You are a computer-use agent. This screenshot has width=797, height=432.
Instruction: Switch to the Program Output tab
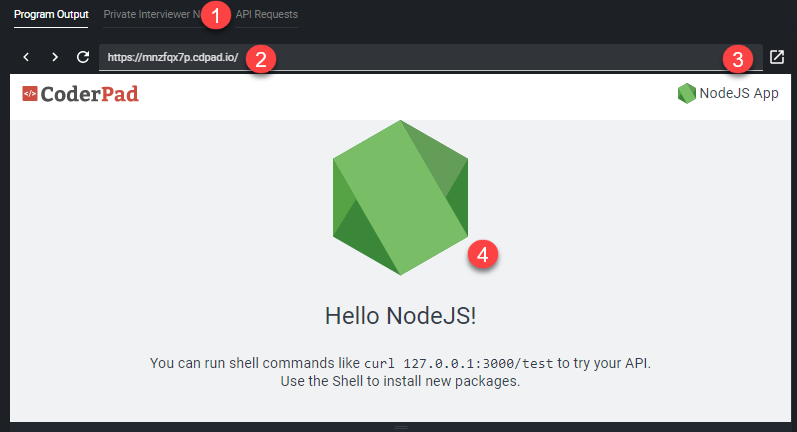point(51,15)
